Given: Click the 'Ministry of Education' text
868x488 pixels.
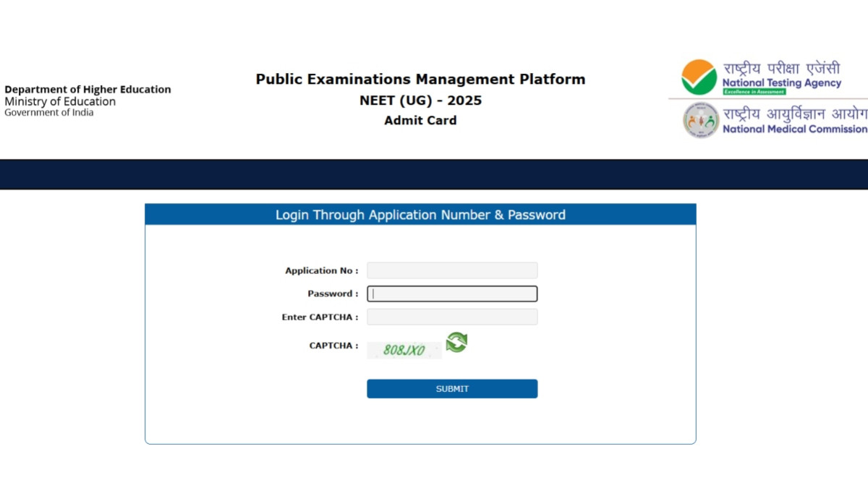Looking at the screenshot, I should (60, 101).
